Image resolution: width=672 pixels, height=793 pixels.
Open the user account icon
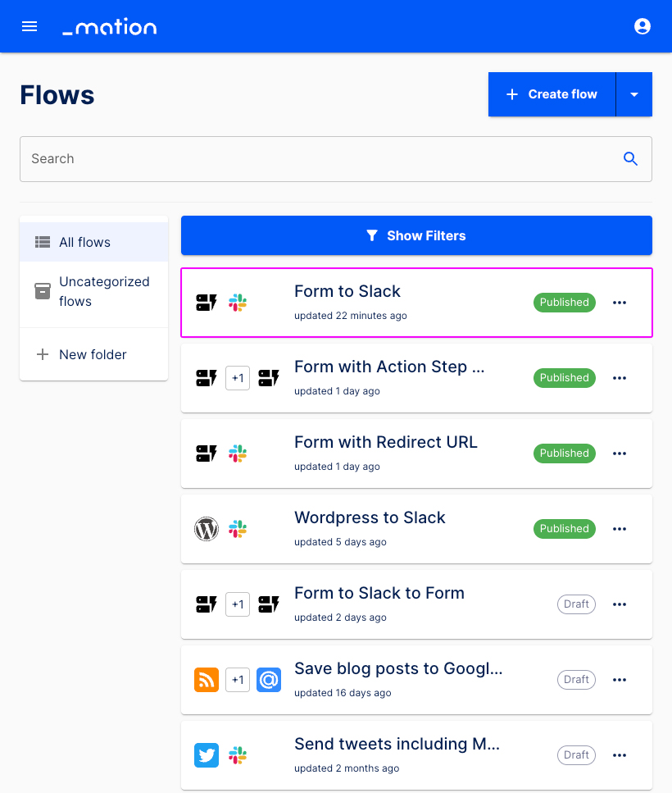click(x=642, y=26)
